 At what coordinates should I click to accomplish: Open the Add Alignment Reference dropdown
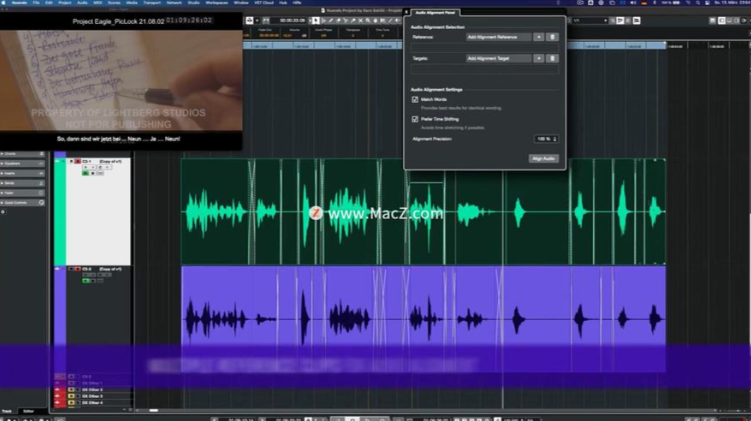click(498, 36)
